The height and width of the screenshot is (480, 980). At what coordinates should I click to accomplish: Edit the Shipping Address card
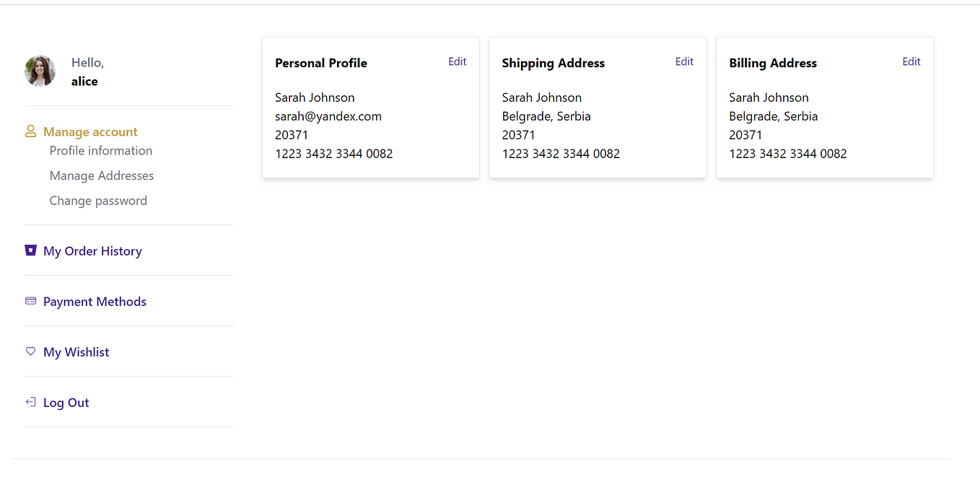coord(684,62)
